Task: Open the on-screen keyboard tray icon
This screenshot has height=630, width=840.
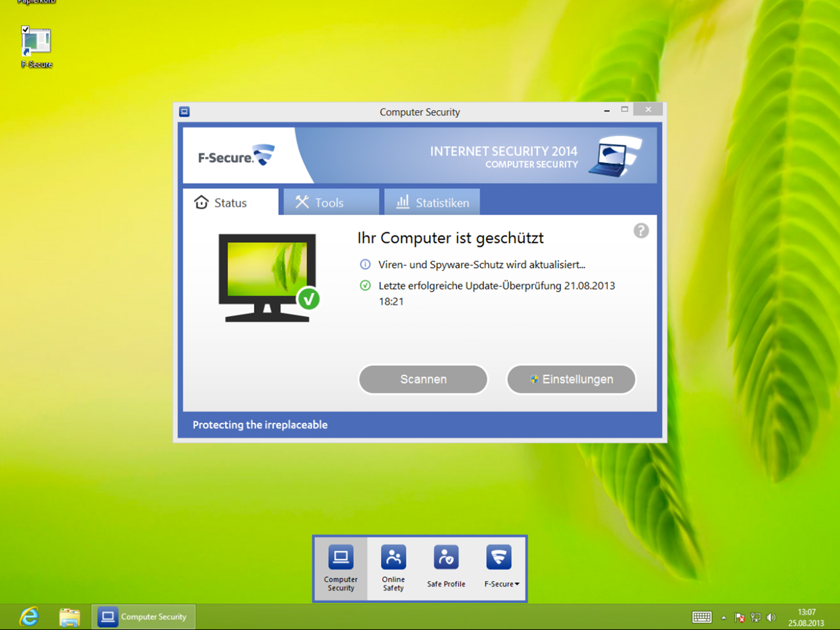Action: coord(701,617)
